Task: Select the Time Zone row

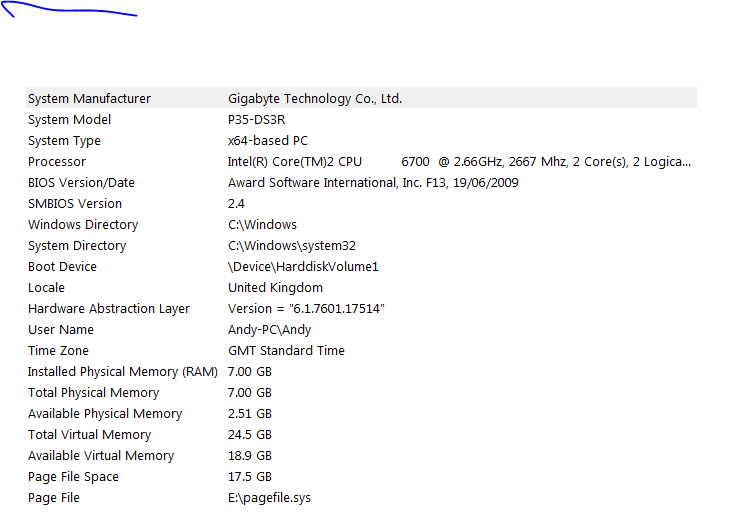Action: coord(58,351)
